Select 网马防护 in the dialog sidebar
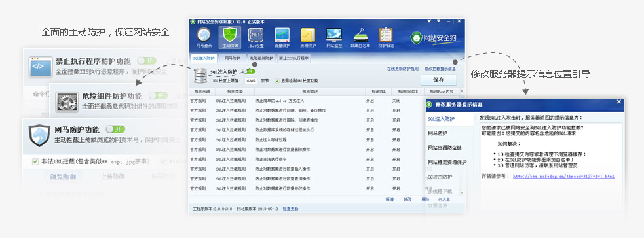644x238 pixels. point(438,133)
